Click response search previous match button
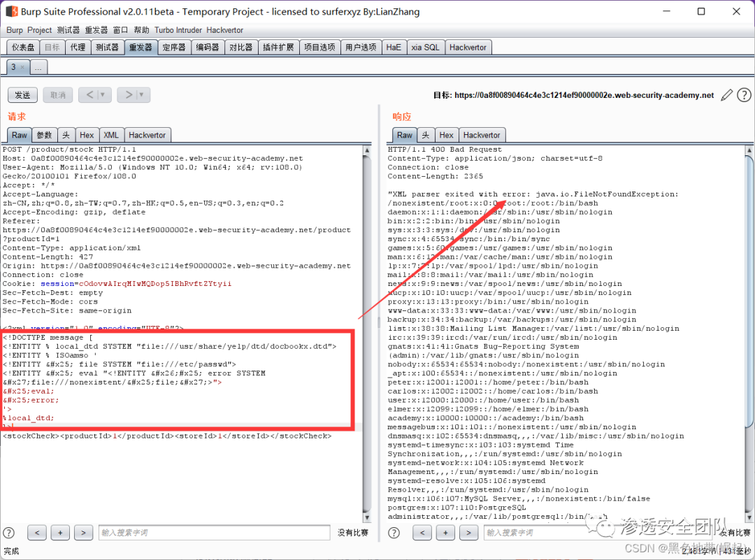The height and width of the screenshot is (560, 755). coord(422,533)
